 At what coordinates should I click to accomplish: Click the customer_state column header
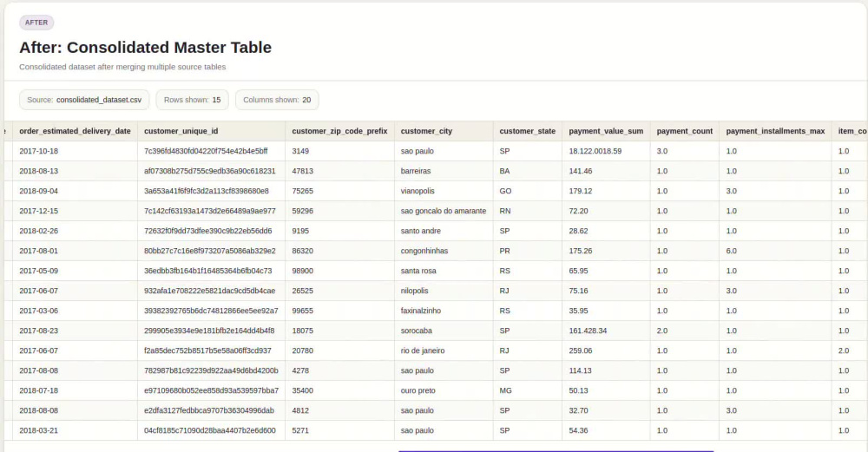pos(527,131)
